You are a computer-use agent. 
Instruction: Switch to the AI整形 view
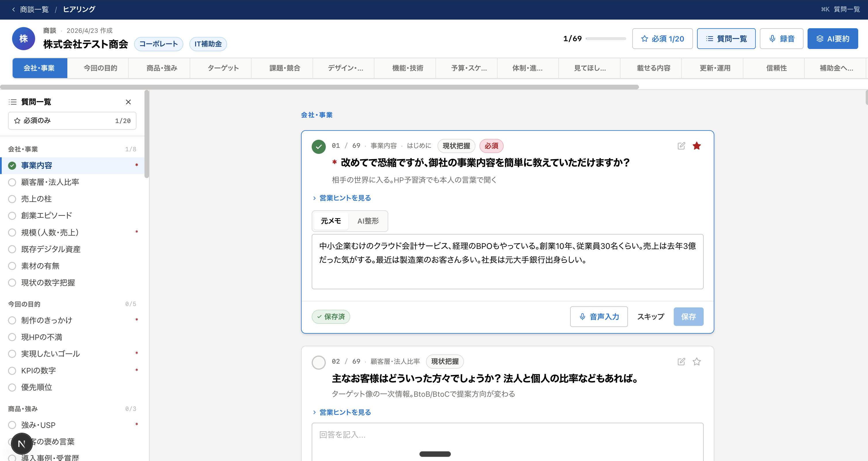368,221
